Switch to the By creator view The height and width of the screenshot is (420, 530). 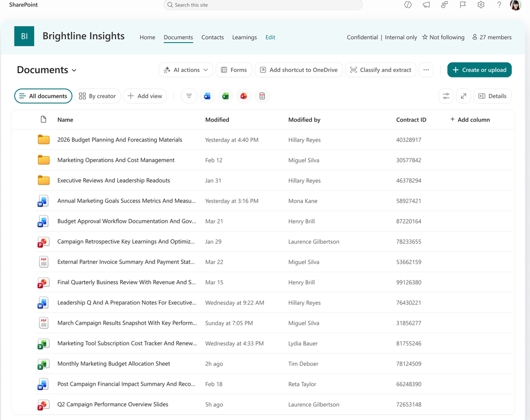click(97, 96)
